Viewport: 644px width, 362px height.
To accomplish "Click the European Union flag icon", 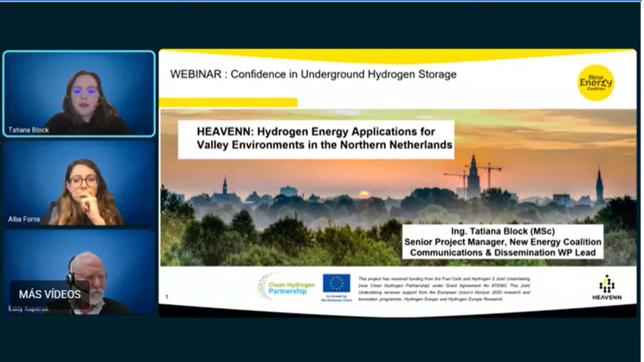I will (336, 283).
